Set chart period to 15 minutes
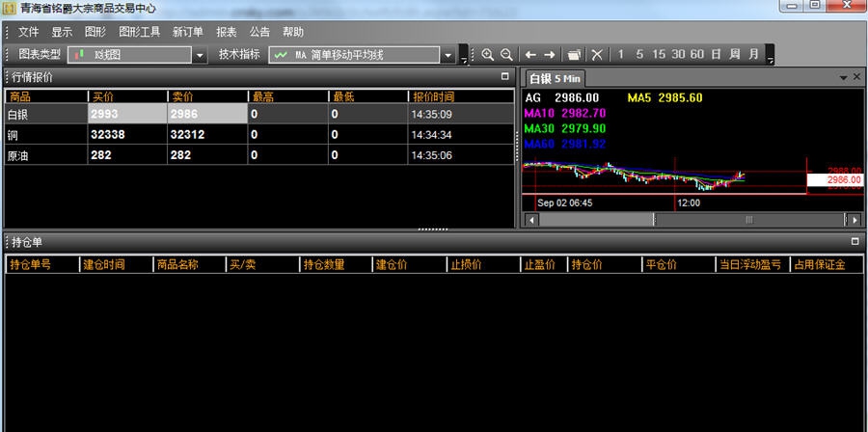The width and height of the screenshot is (868, 432). click(659, 54)
